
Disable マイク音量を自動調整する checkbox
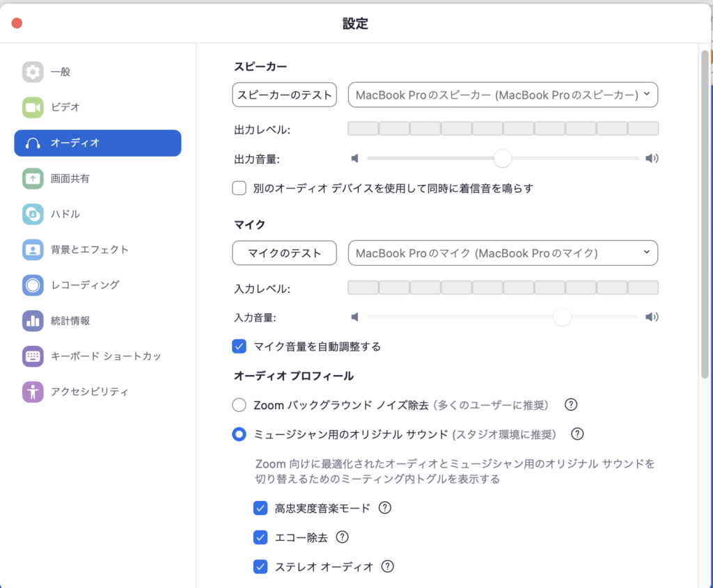click(240, 347)
